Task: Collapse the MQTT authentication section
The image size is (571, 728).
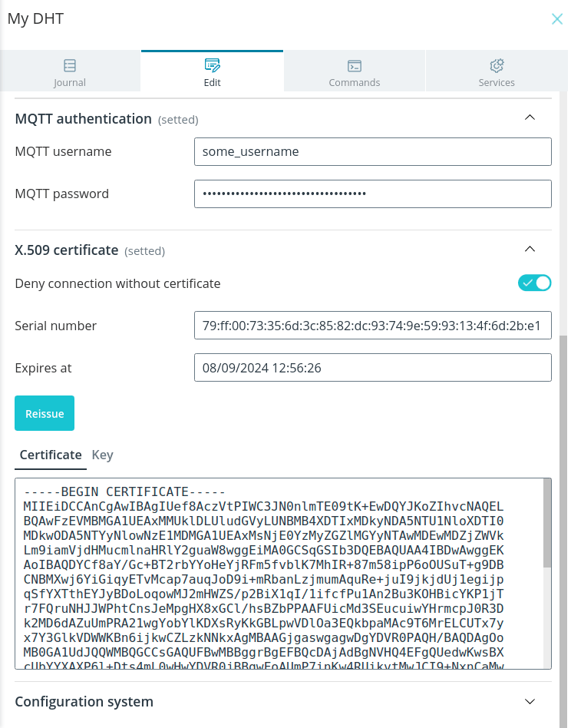Action: tap(530, 117)
